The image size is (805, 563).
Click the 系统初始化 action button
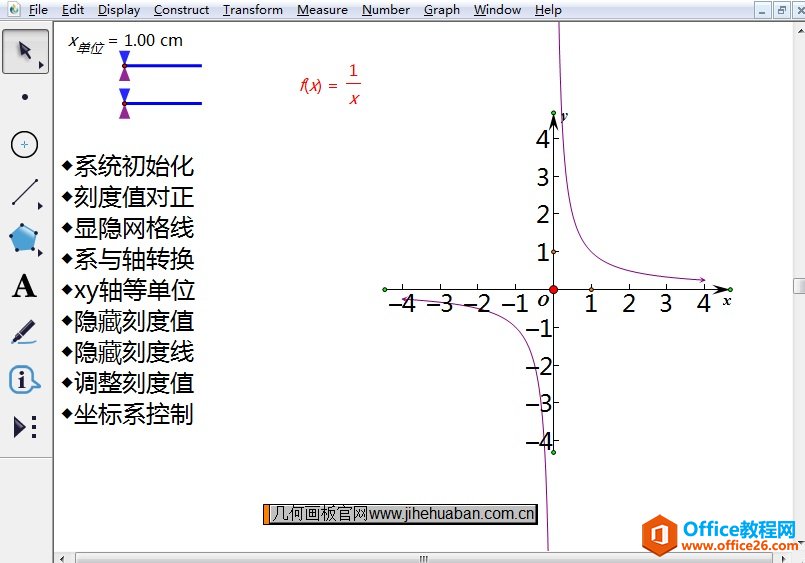click(128, 166)
